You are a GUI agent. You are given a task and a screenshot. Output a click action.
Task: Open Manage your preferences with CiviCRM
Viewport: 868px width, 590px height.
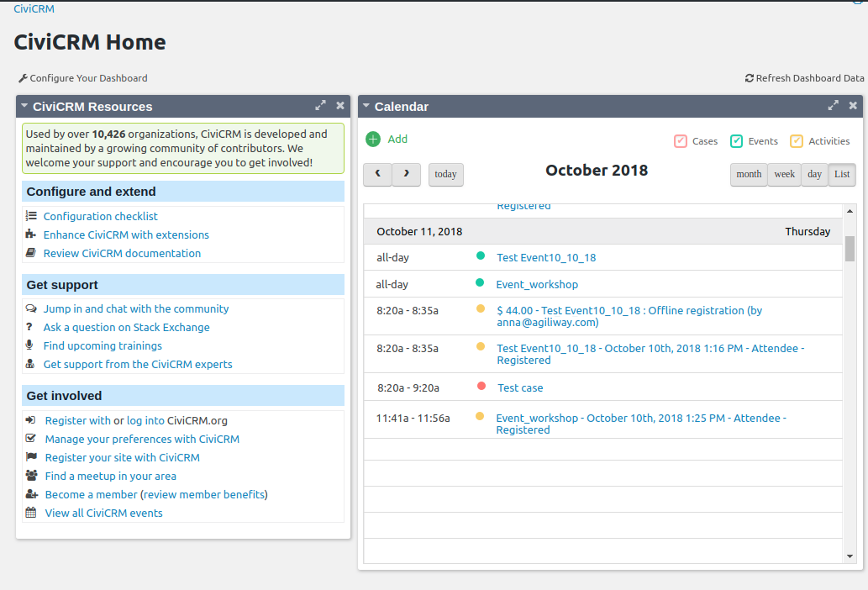click(142, 439)
